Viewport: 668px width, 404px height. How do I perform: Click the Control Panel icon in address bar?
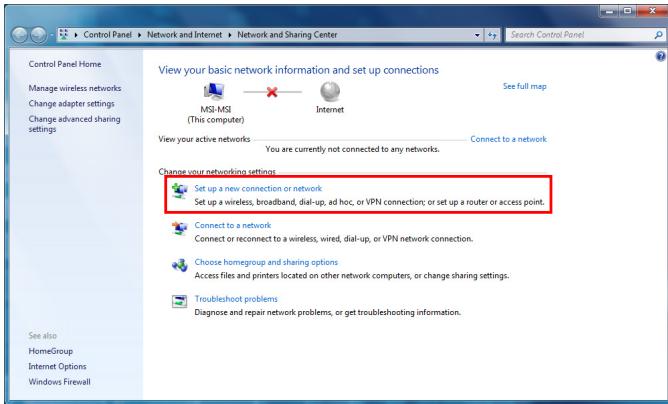click(x=64, y=35)
